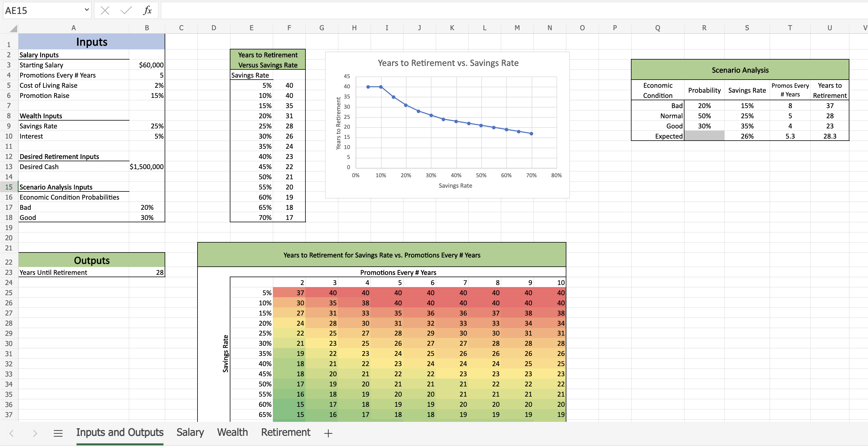Click the add new sheet plus icon
Image resolution: width=868 pixels, height=448 pixels.
(328, 433)
